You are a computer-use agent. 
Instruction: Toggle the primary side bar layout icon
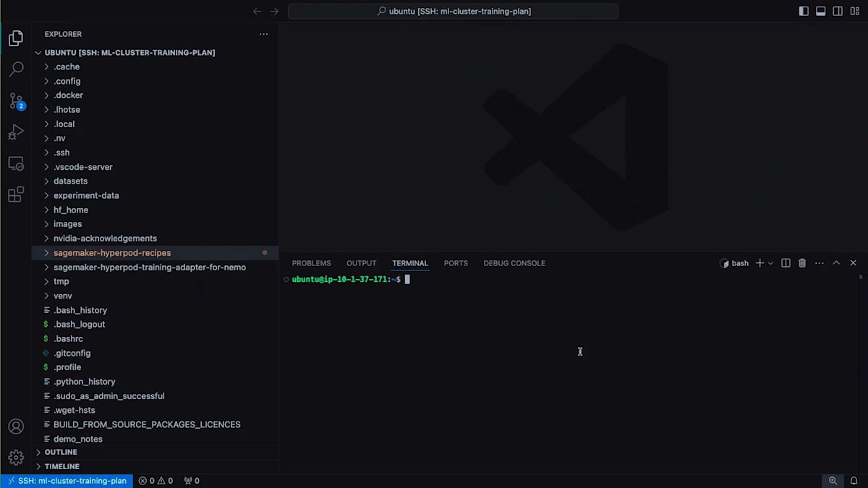pos(804,11)
